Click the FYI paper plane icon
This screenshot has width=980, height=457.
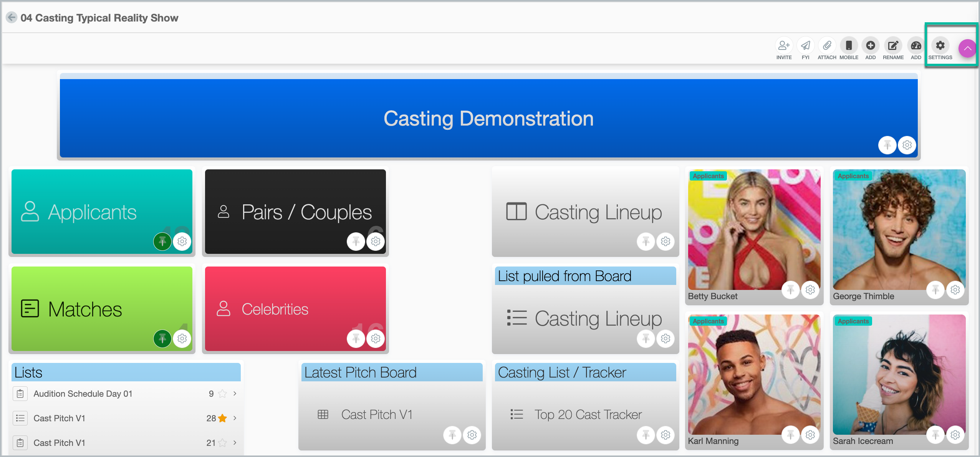point(805,46)
